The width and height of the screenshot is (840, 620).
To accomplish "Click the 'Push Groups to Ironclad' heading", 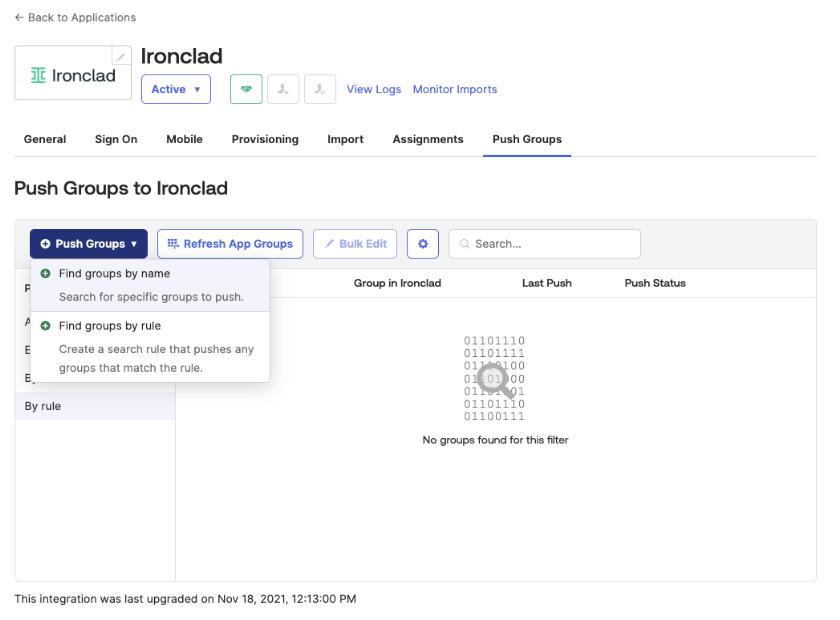I will point(121,188).
